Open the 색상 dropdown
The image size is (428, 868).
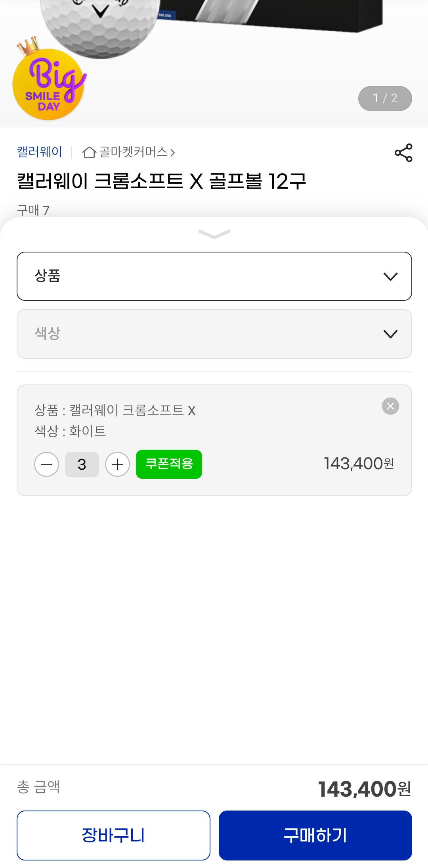[x=214, y=334]
